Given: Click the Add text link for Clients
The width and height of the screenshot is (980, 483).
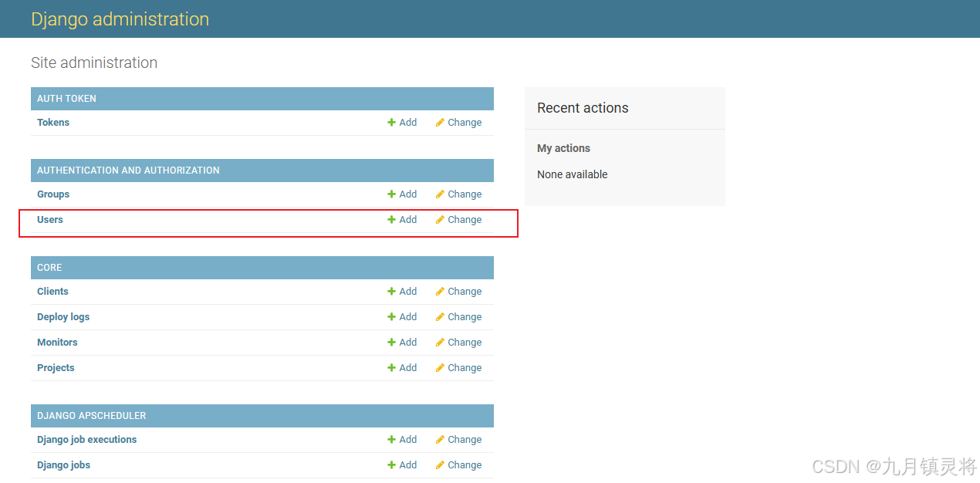Looking at the screenshot, I should [408, 292].
